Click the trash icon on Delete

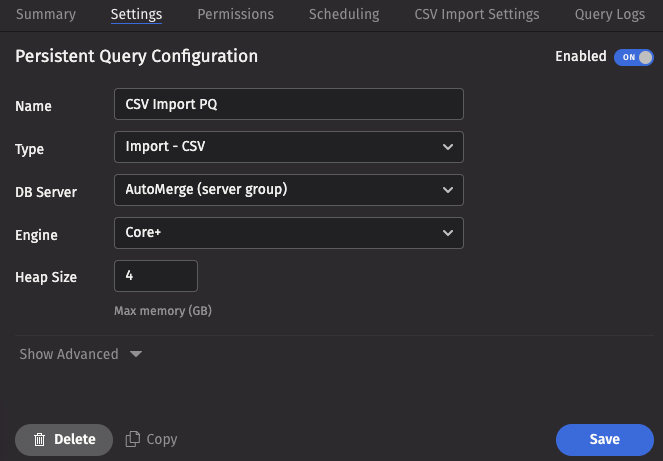pos(39,439)
